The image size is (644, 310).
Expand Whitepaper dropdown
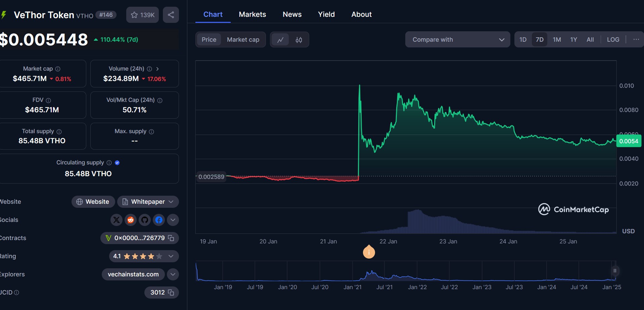[x=148, y=202]
